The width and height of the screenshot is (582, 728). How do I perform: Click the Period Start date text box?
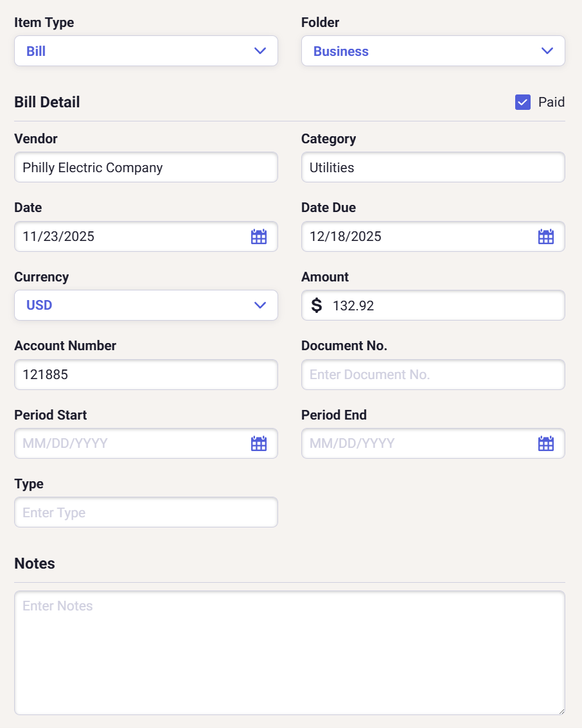point(128,443)
